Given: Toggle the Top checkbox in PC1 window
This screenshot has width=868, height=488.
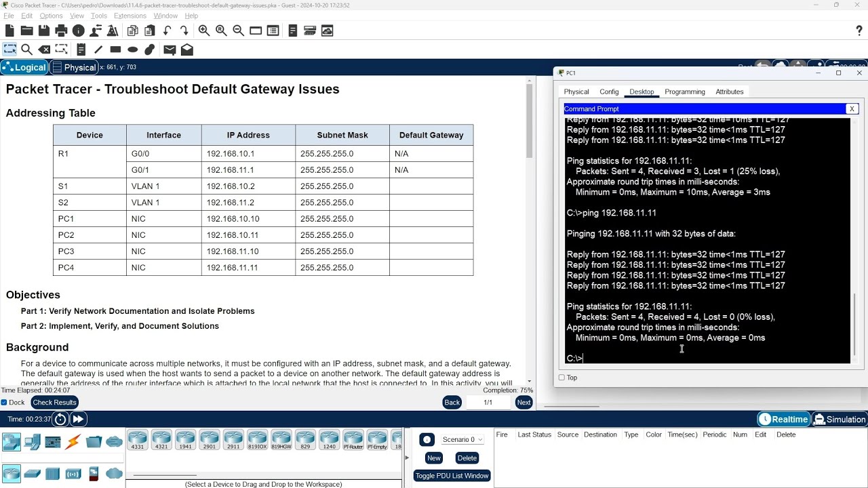Looking at the screenshot, I should click(x=561, y=378).
